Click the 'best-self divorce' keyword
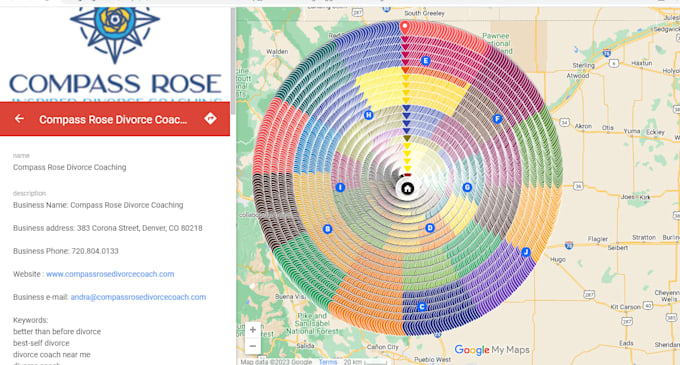This screenshot has width=680, height=365. point(41,343)
